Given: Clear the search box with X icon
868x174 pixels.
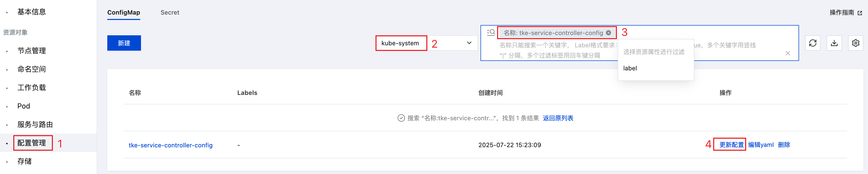Looking at the screenshot, I should point(788,53).
